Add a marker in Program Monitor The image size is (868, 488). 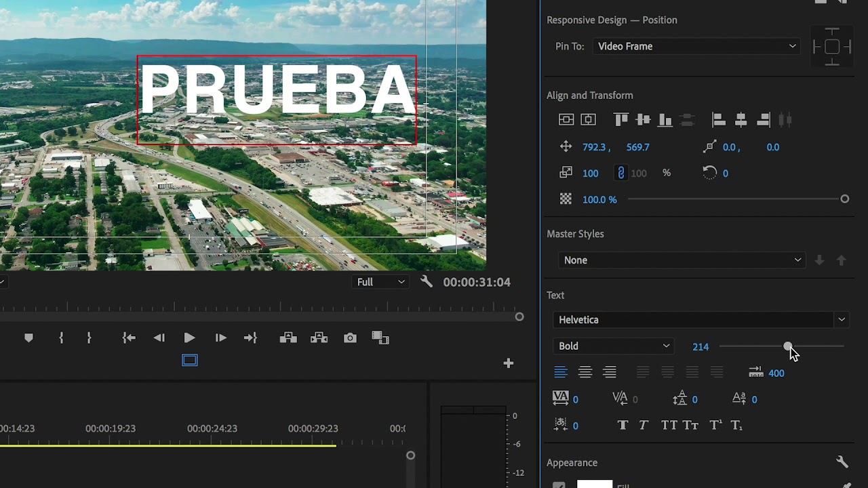coord(28,338)
